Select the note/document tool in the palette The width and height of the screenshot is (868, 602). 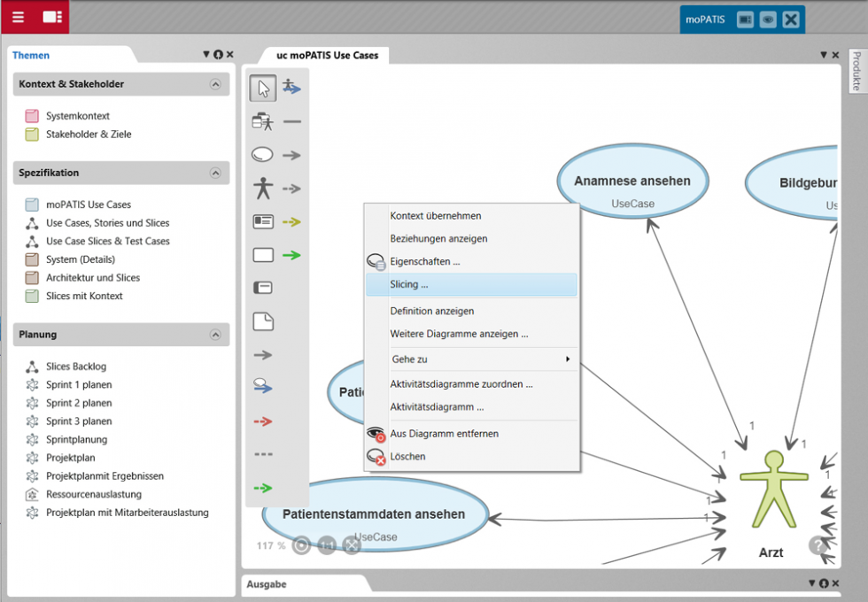click(x=262, y=321)
